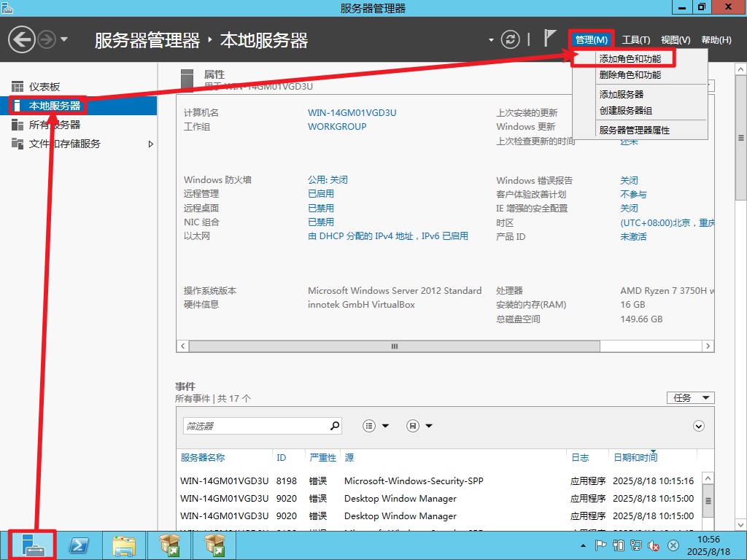
Task: Open navigation history dropdown beside forward arrow
Action: coord(64,39)
